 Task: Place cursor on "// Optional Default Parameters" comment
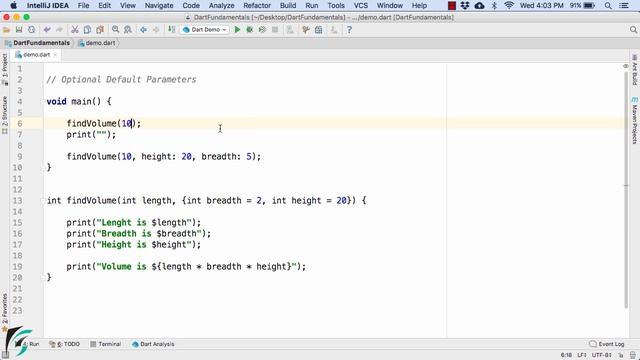pos(121,80)
